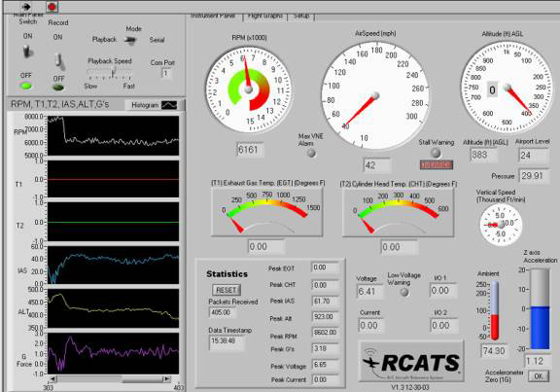Viewport: 560px width, 392px height.
Task: Click the run arrow icon in toolbar
Action: click(26, 7)
